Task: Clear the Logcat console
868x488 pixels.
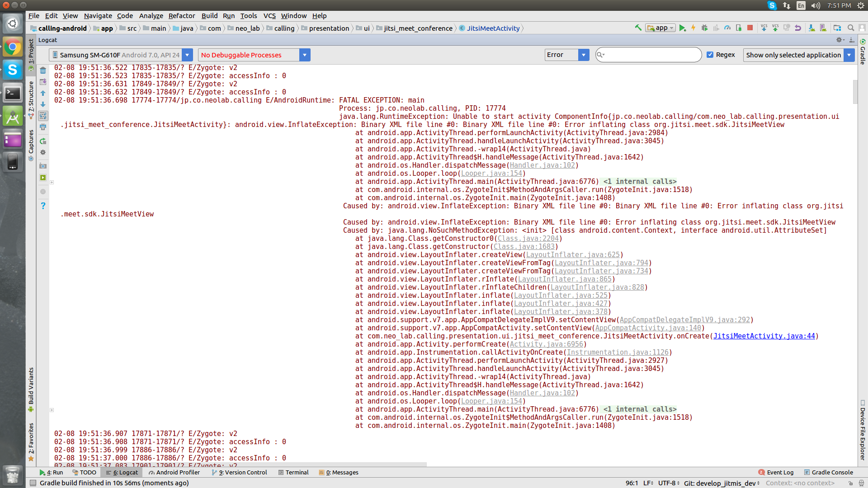Action: (43, 70)
